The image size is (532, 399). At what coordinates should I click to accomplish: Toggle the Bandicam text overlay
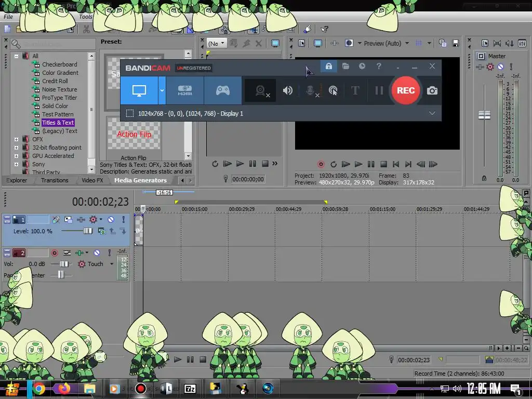[x=355, y=90]
